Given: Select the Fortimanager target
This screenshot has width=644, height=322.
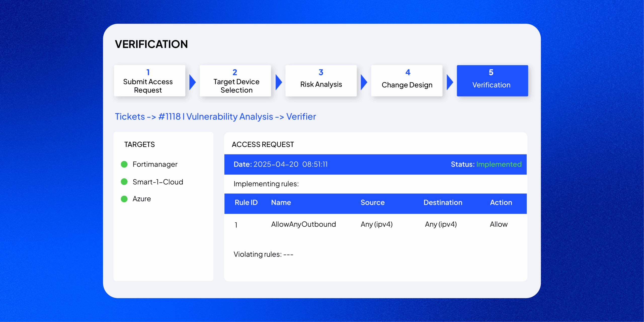Looking at the screenshot, I should tap(155, 164).
